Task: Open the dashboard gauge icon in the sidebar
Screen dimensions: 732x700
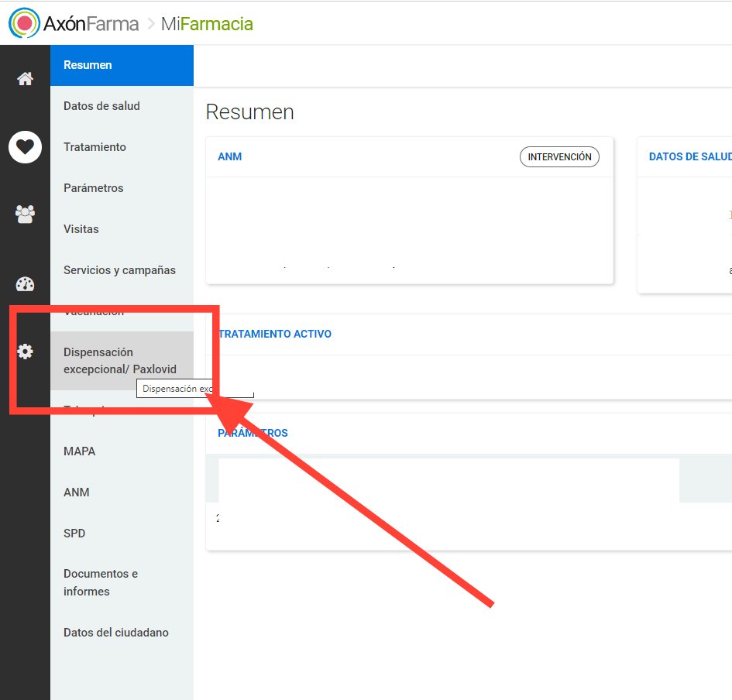Action: tap(25, 283)
